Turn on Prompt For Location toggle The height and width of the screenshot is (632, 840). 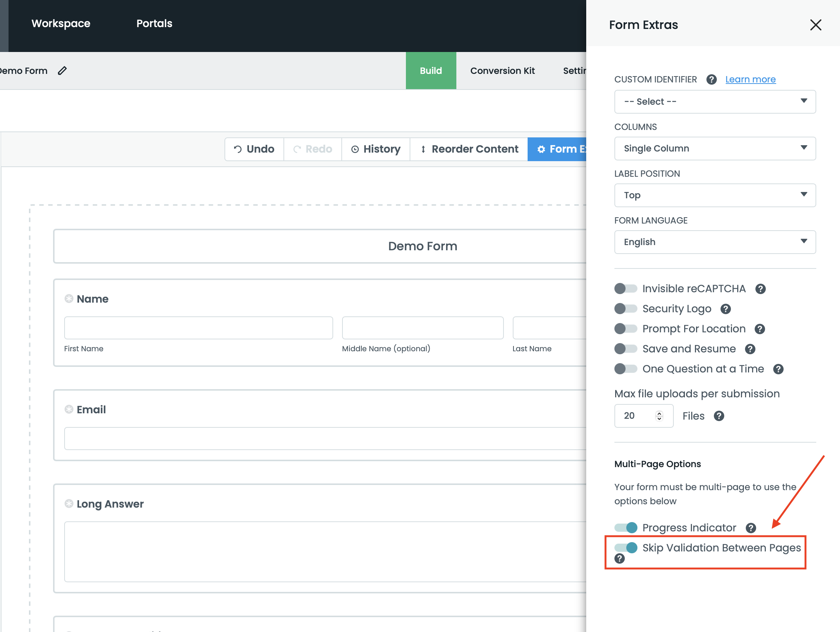(x=626, y=329)
